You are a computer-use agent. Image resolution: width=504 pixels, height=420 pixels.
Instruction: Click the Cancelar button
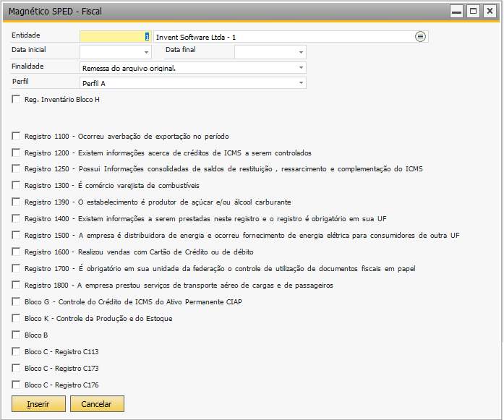(97, 404)
